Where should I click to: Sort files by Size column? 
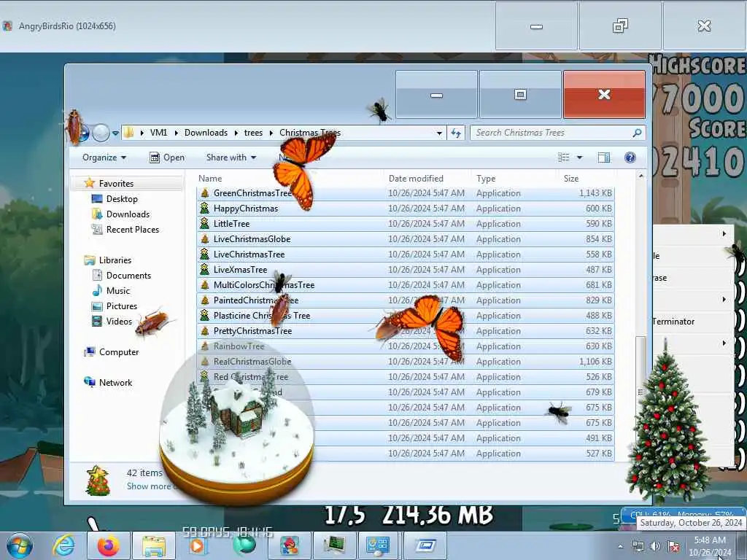(571, 179)
